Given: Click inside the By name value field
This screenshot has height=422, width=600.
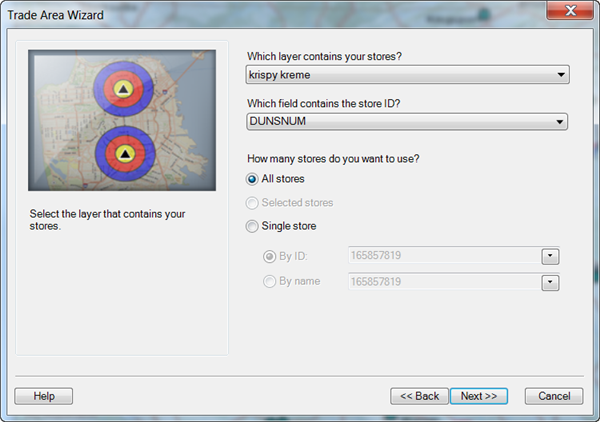Looking at the screenshot, I should (x=443, y=283).
